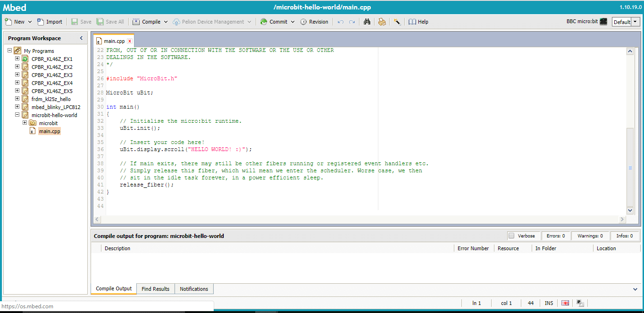This screenshot has height=313, width=644.
Task: Select main.cpp file in tree
Action: [x=50, y=131]
